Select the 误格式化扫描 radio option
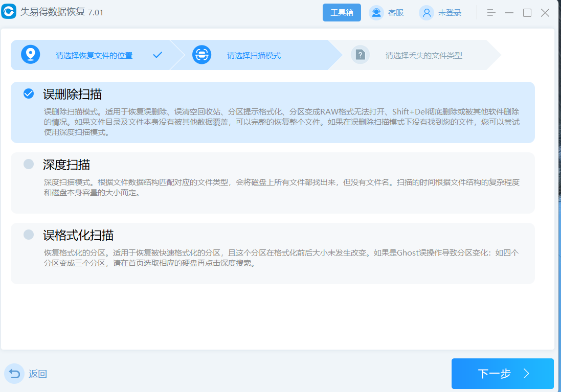 click(29, 235)
